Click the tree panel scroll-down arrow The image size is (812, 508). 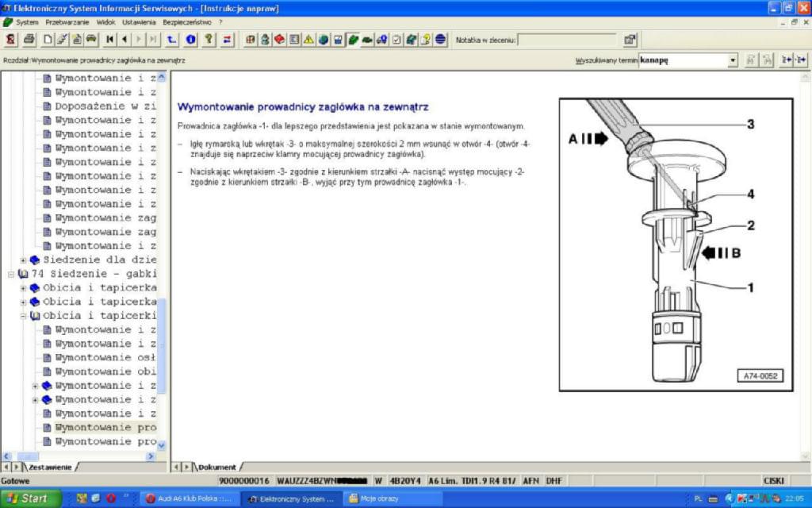coord(162,445)
